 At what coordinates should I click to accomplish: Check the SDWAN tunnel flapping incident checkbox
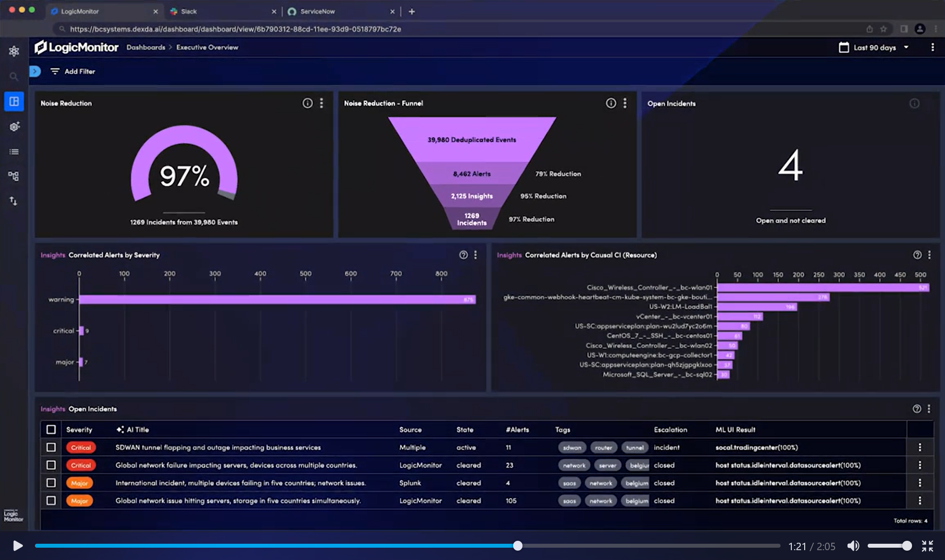pos(51,447)
